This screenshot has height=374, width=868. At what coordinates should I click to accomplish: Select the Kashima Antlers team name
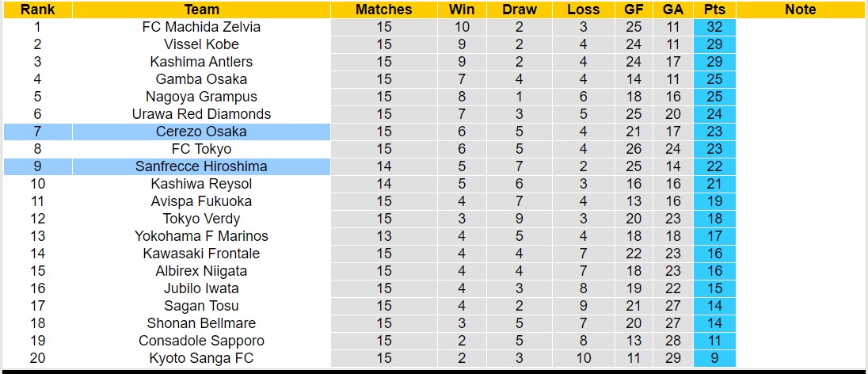click(201, 62)
